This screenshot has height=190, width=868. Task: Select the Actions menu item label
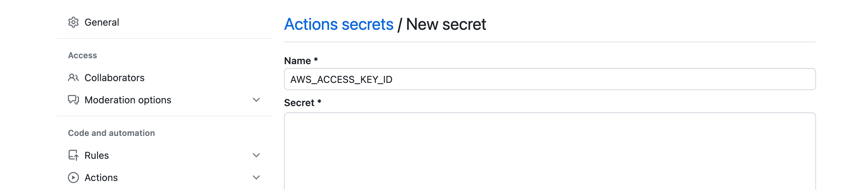tap(101, 178)
